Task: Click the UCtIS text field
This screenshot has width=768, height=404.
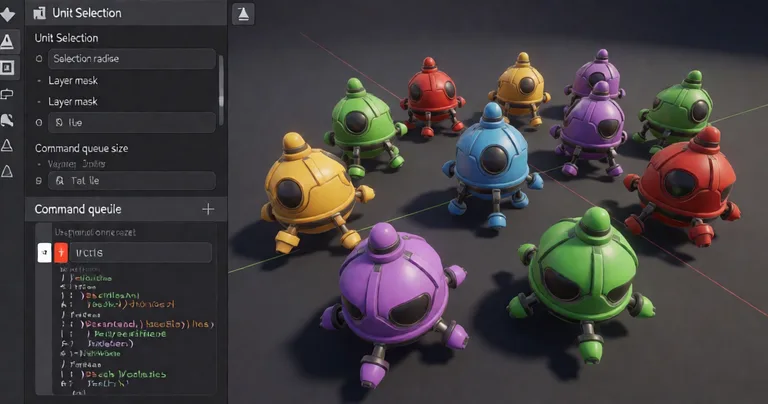Action: (141, 253)
